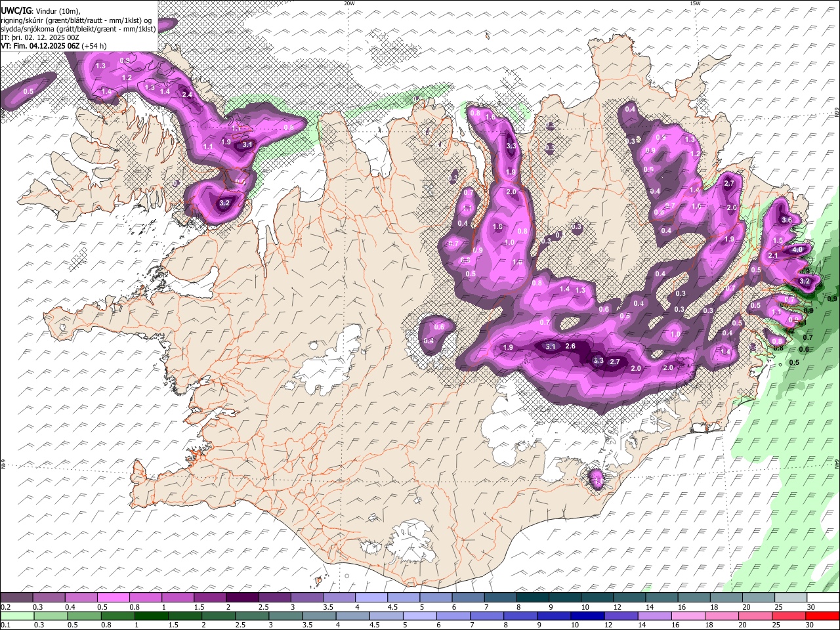Pick the slate blue swatch labeled 6 in the purple row
840x630 pixels.
pos(468,598)
